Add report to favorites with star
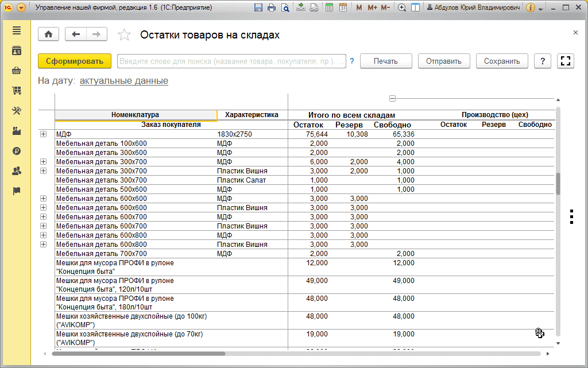The image size is (588, 368). 124,35
